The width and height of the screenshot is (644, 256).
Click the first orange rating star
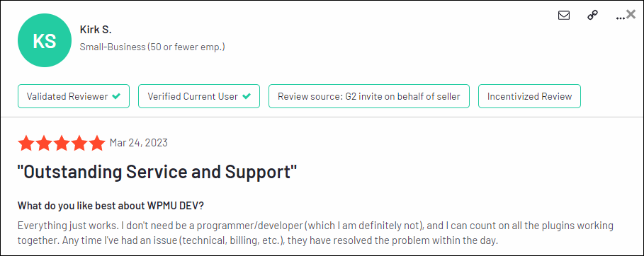(x=26, y=143)
